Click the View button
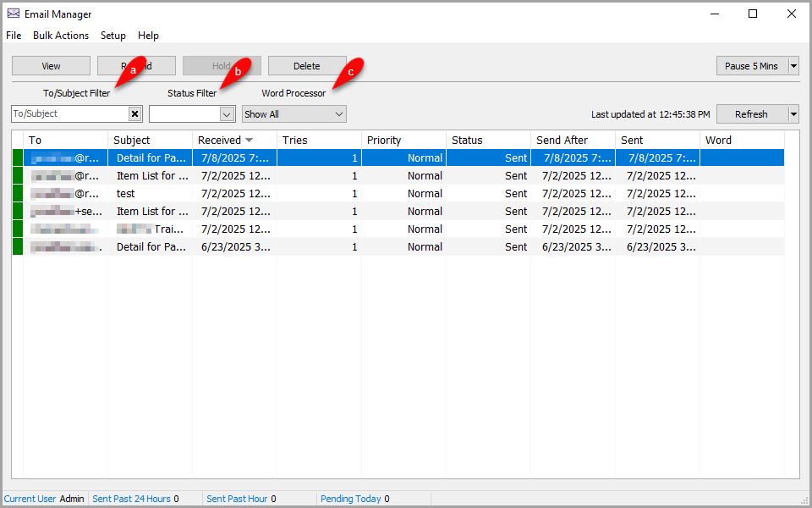Viewport: 812px width, 508px height. point(52,66)
